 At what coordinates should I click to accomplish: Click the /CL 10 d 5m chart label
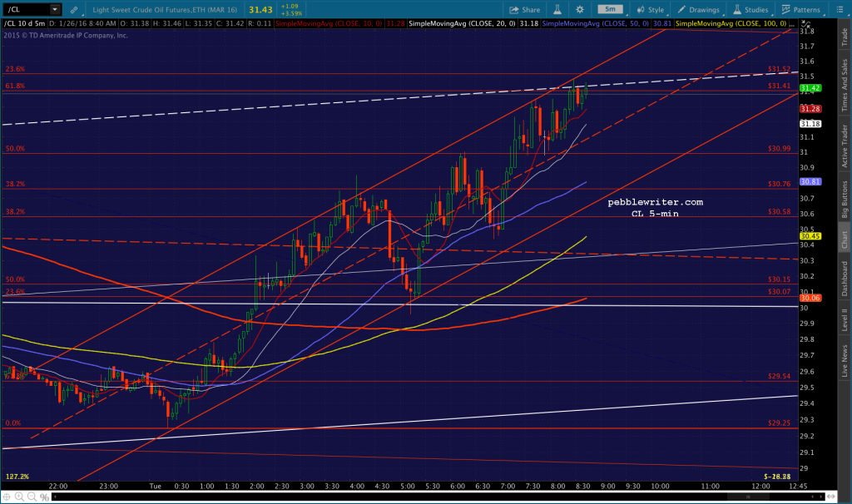(24, 24)
